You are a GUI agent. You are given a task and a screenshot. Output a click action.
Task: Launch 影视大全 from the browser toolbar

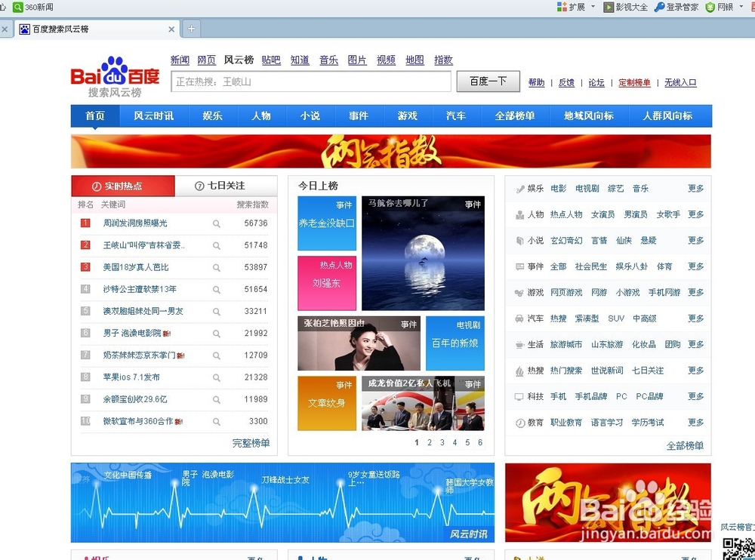point(625,8)
